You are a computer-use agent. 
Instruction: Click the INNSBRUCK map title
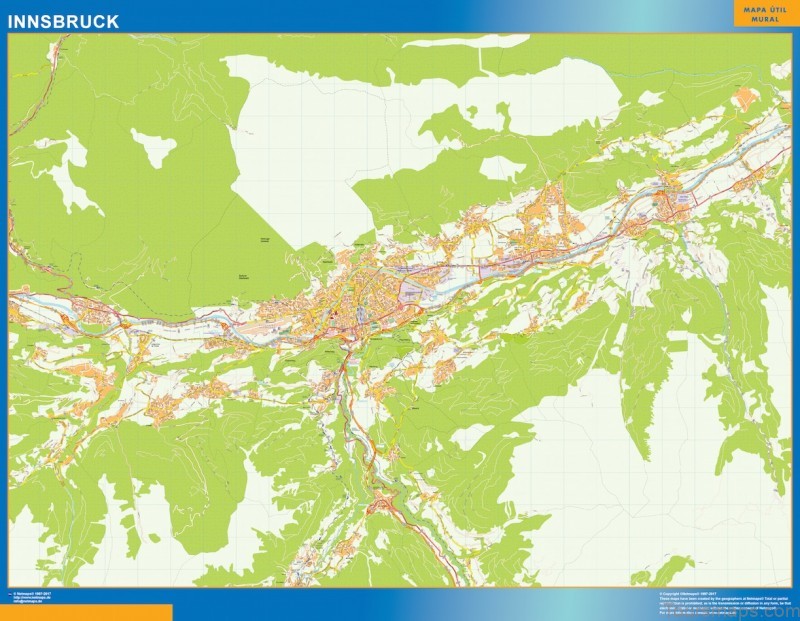point(62,21)
